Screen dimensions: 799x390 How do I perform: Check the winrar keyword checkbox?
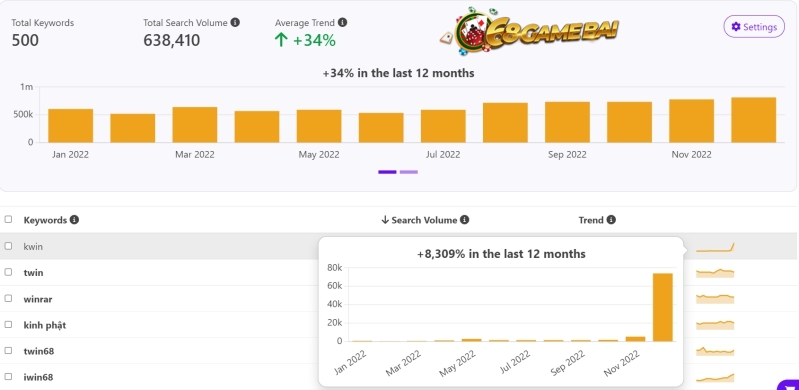coord(8,298)
